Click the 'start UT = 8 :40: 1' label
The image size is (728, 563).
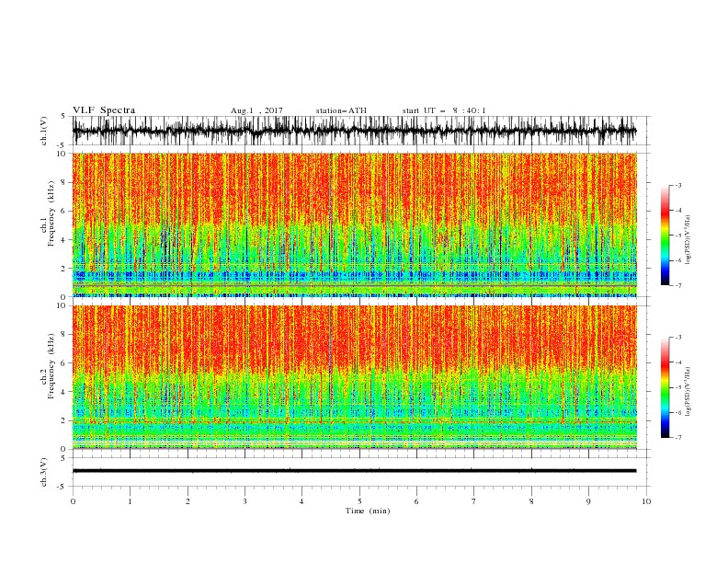(444, 110)
